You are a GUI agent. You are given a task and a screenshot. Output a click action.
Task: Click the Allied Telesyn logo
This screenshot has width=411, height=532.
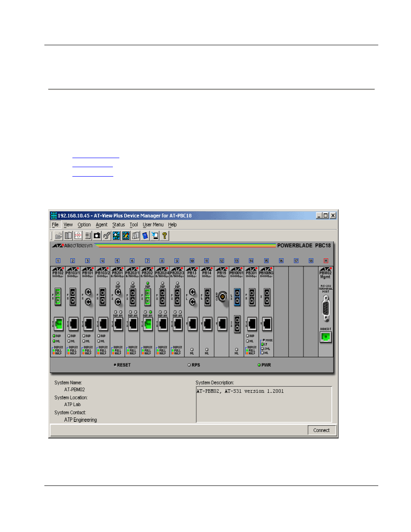[72, 246]
